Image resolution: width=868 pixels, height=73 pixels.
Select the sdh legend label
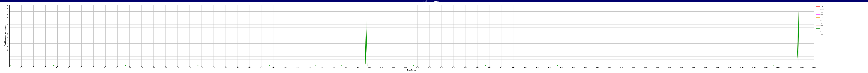point(822,23)
